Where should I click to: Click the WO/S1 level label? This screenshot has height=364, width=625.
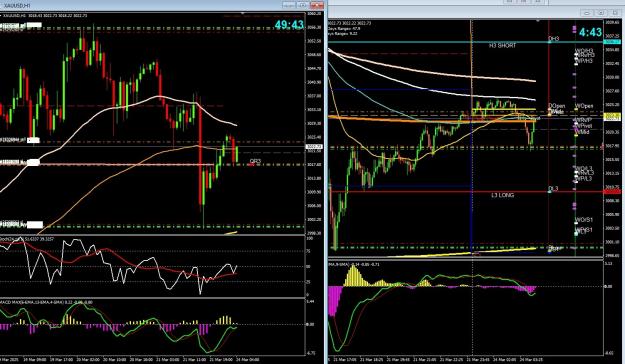[584, 220]
